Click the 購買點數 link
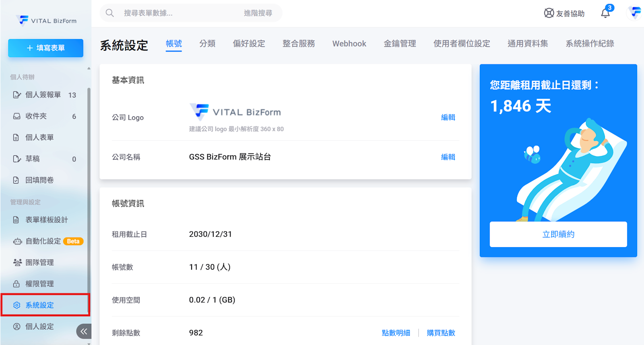The image size is (644, 345). pos(441,333)
